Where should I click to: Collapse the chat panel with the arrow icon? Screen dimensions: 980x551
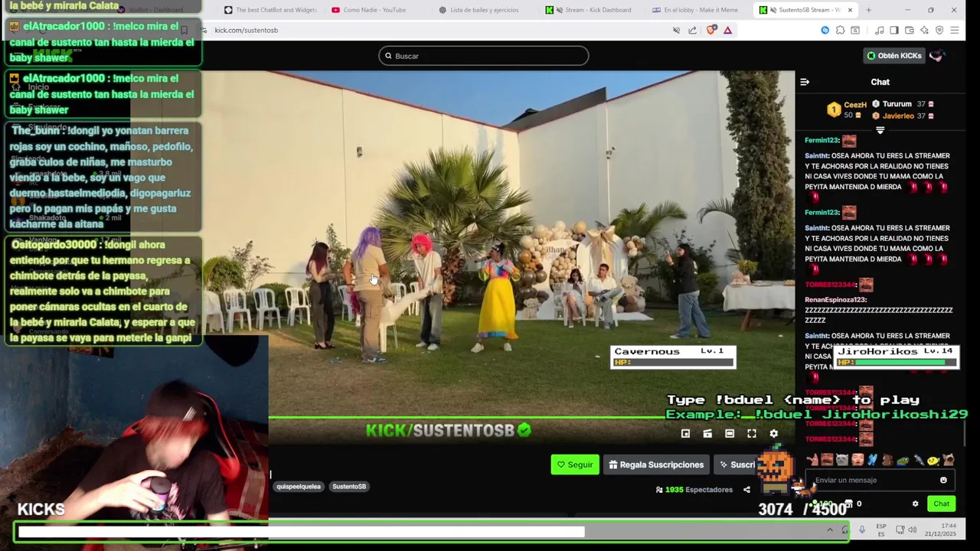805,82
